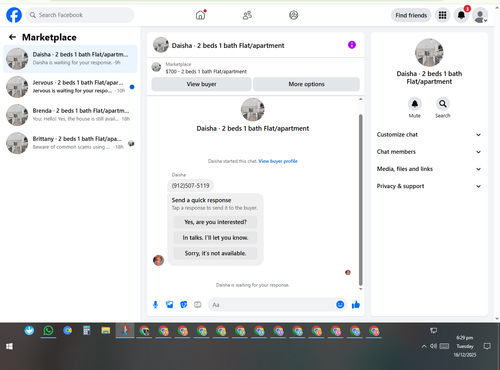Send 'Sorry, it's not available.' response

tap(215, 253)
